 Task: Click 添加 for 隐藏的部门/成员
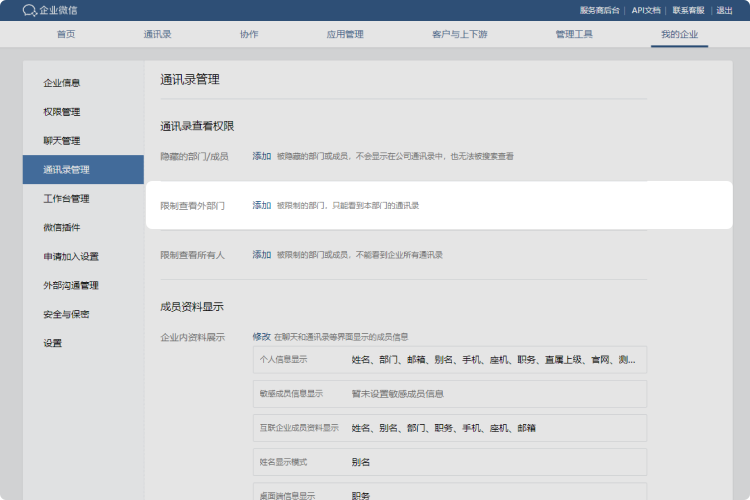click(x=262, y=156)
